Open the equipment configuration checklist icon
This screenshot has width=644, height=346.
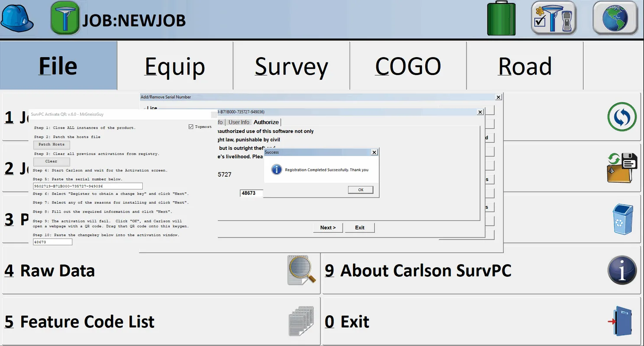(553, 18)
